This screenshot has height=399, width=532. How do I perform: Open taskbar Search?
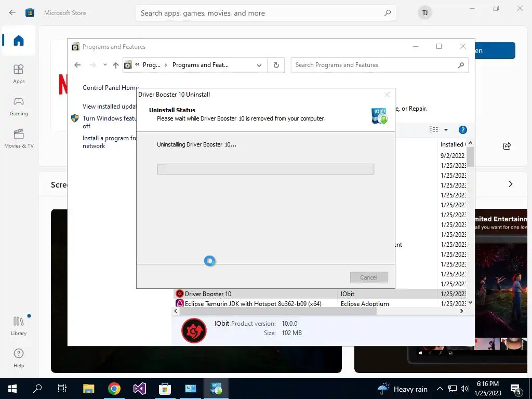click(37, 389)
